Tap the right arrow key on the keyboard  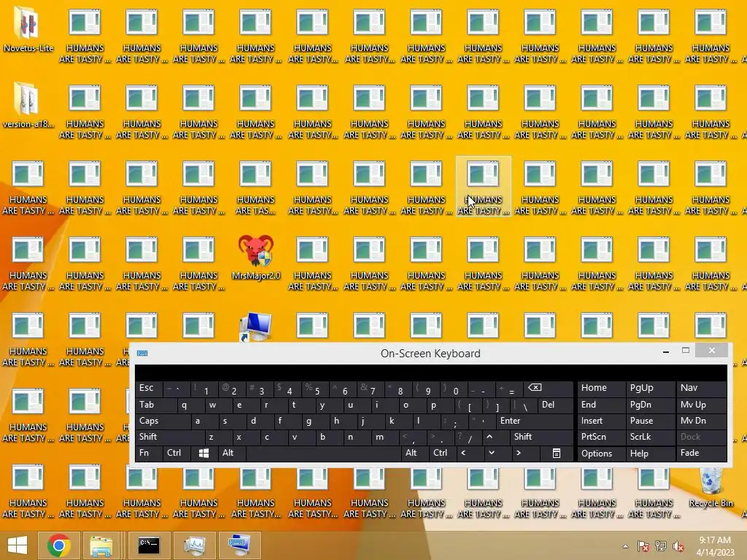pos(525,454)
